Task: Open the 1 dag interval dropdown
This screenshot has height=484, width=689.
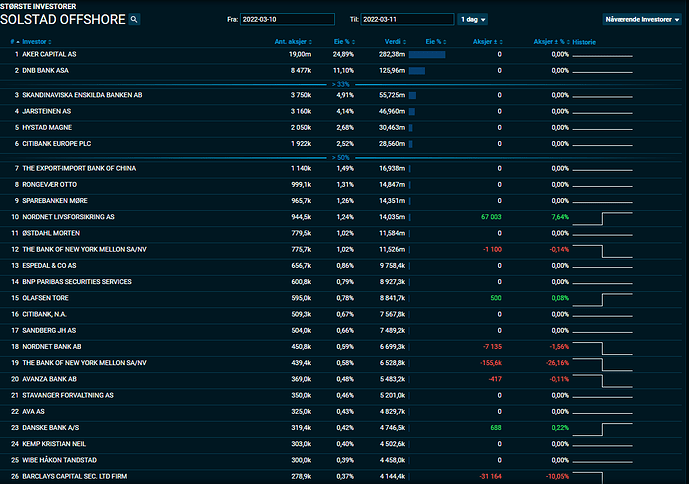Action: pos(473,19)
